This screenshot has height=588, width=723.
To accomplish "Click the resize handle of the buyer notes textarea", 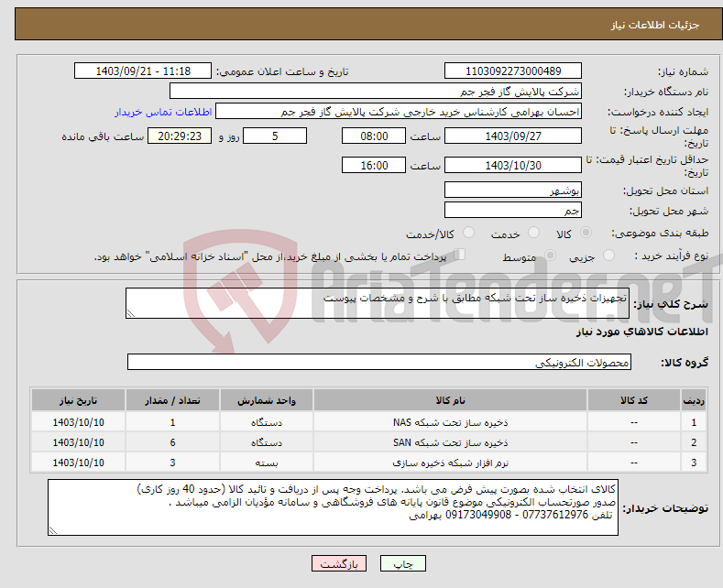I will click(53, 530).
